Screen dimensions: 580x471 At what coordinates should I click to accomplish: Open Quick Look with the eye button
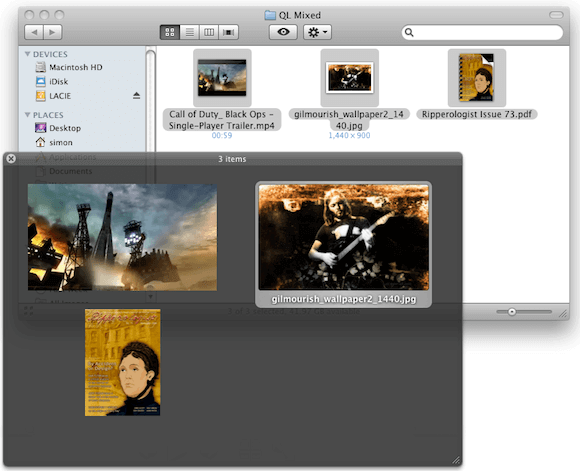coord(283,32)
